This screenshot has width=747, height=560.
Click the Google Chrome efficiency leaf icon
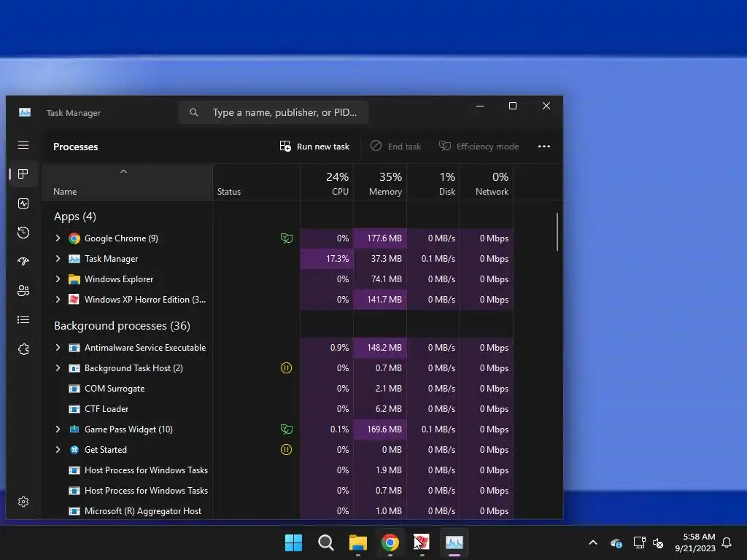point(286,238)
